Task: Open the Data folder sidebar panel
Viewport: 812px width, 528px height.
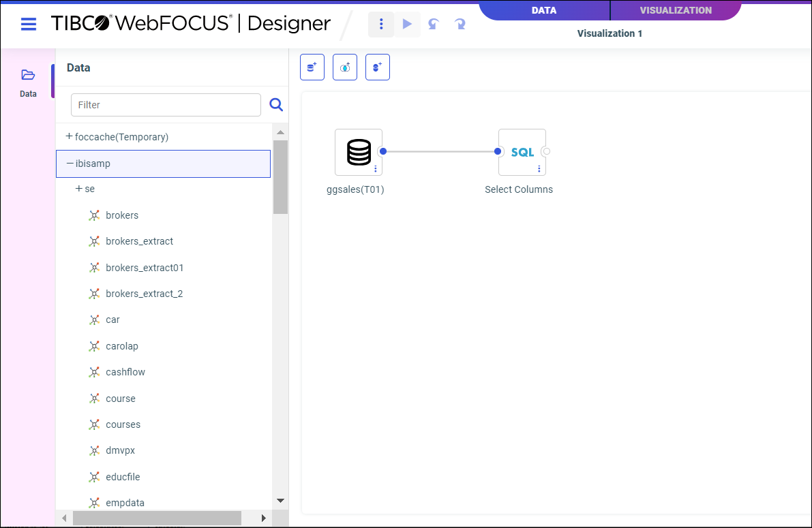Action: [28, 82]
